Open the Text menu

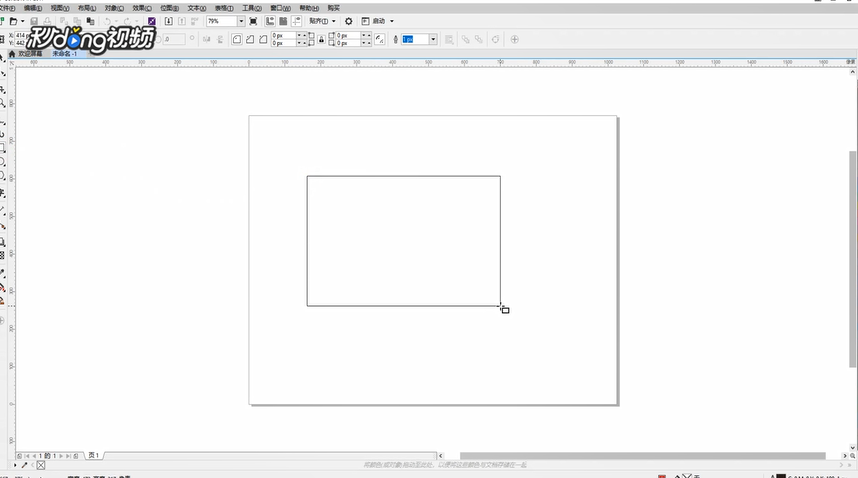tap(197, 8)
